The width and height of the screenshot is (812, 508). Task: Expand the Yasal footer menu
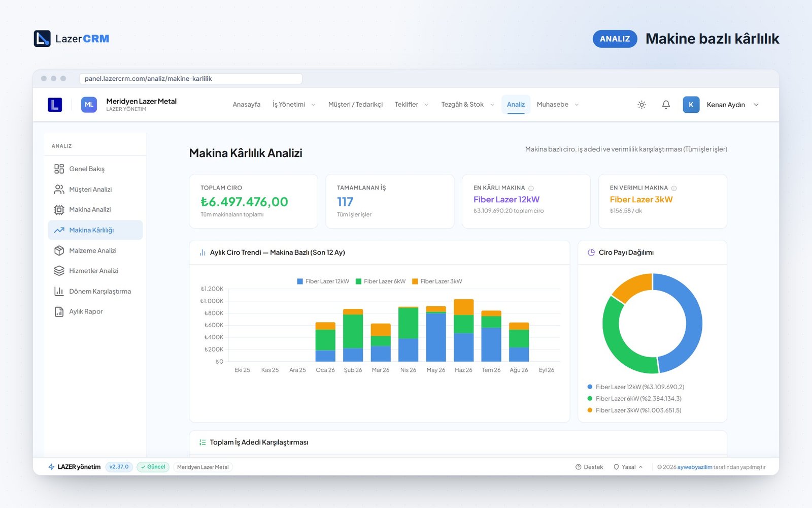[x=628, y=467]
